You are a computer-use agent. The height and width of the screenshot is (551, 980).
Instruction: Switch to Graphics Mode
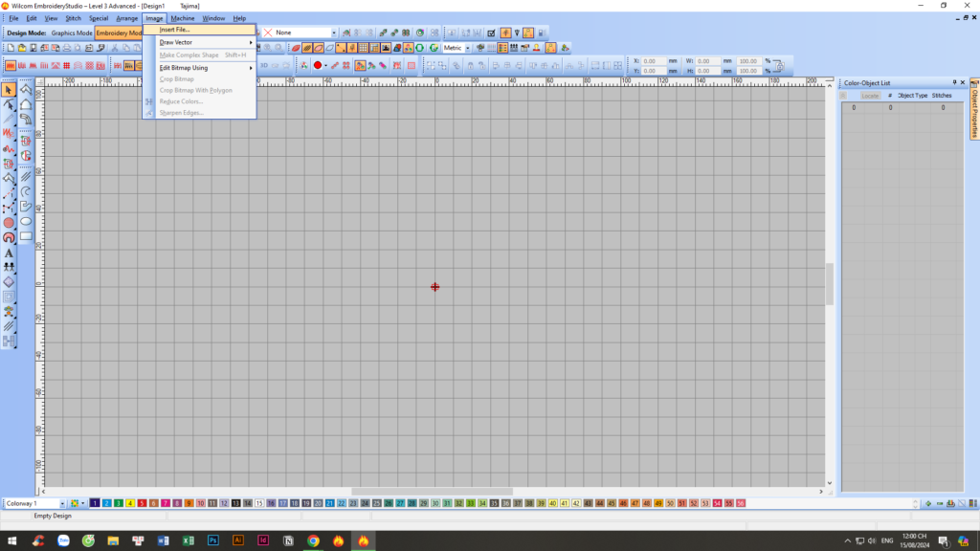click(71, 33)
